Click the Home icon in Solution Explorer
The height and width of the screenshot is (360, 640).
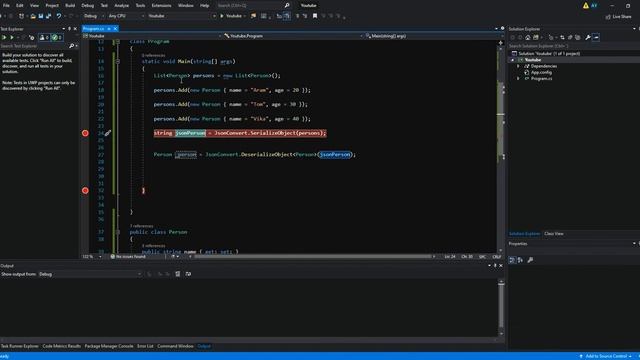(x=528, y=37)
